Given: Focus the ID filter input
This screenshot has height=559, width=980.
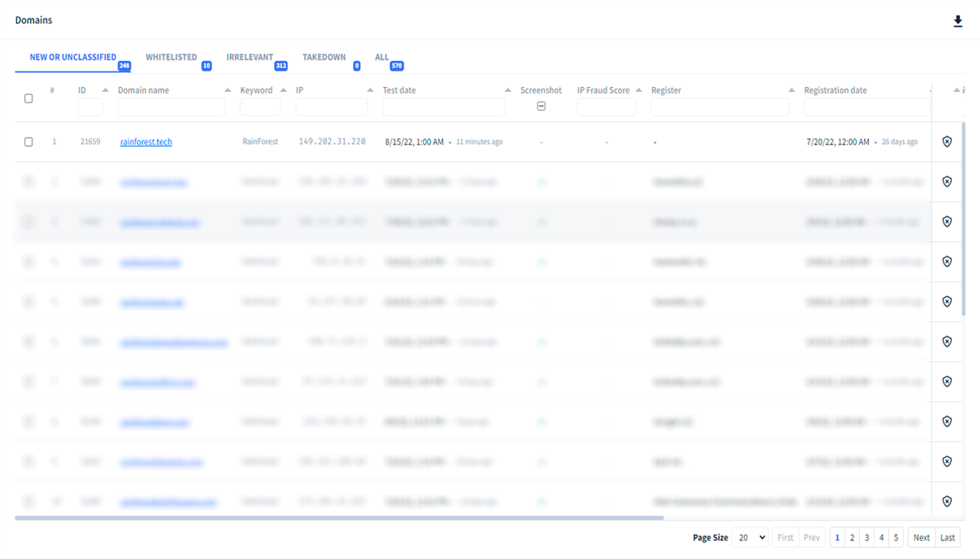Looking at the screenshot, I should coord(90,107).
